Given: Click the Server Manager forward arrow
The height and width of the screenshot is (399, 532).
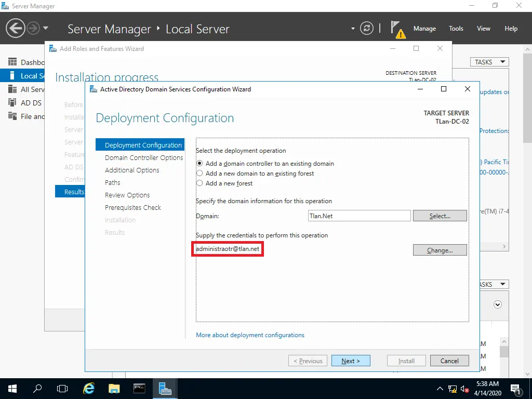Looking at the screenshot, I should click(x=33, y=28).
